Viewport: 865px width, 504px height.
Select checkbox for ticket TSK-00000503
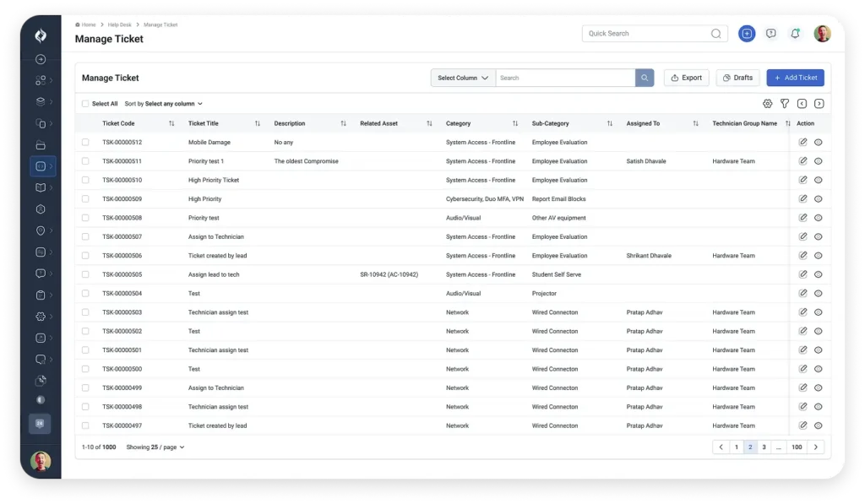85,312
